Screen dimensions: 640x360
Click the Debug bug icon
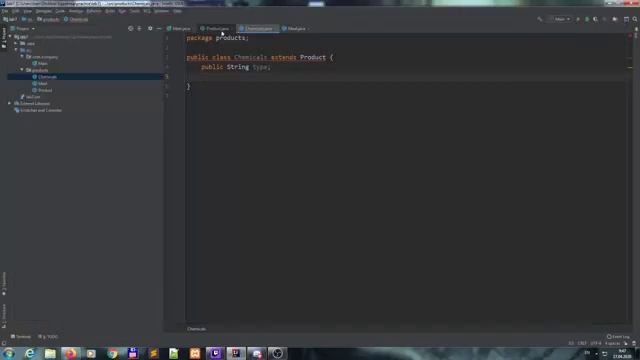click(587, 19)
